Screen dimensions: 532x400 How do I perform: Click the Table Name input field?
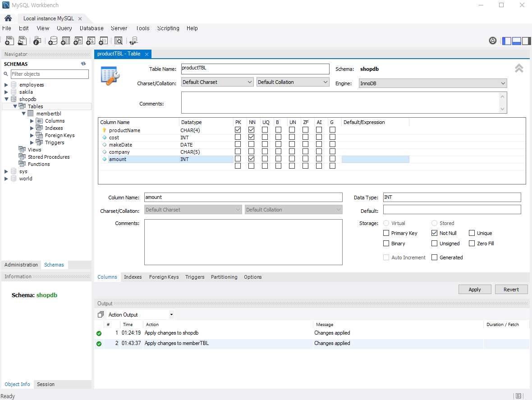255,69
